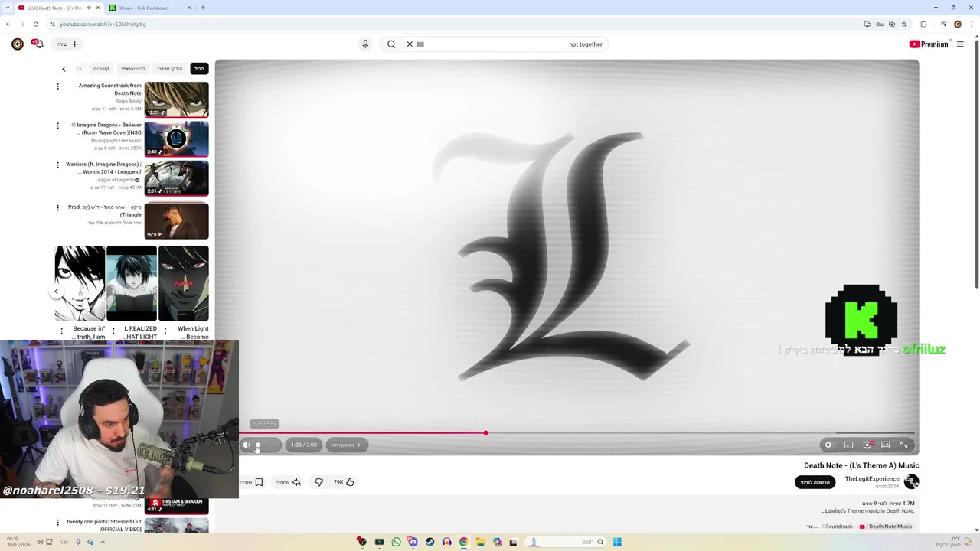The width and height of the screenshot is (980, 551).
Task: Clear the search box with X
Action: [410, 44]
